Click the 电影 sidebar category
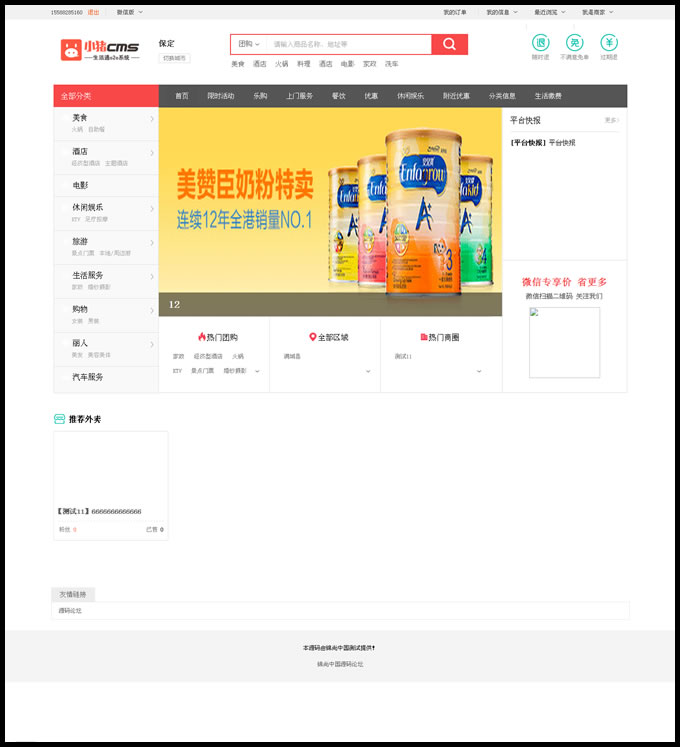The height and width of the screenshot is (747, 680). click(x=80, y=185)
